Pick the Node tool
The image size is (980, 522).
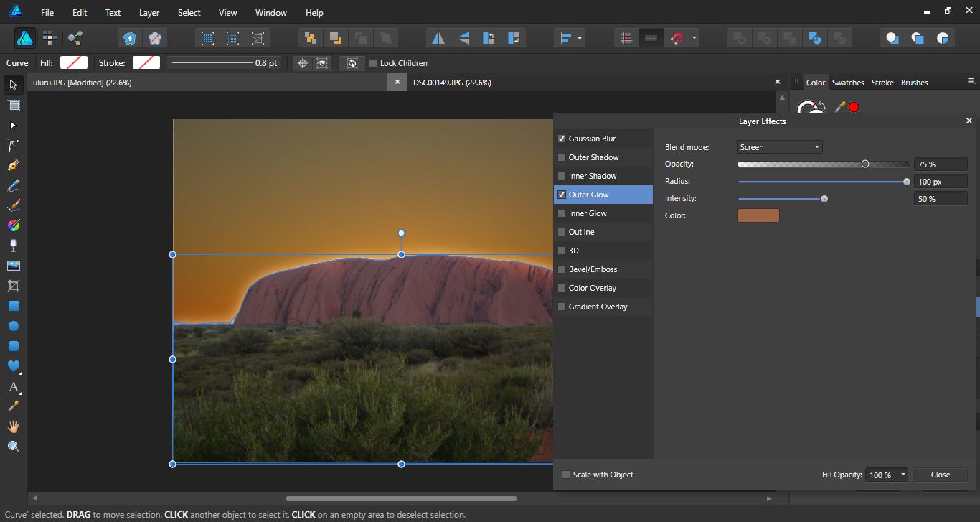[x=13, y=126]
